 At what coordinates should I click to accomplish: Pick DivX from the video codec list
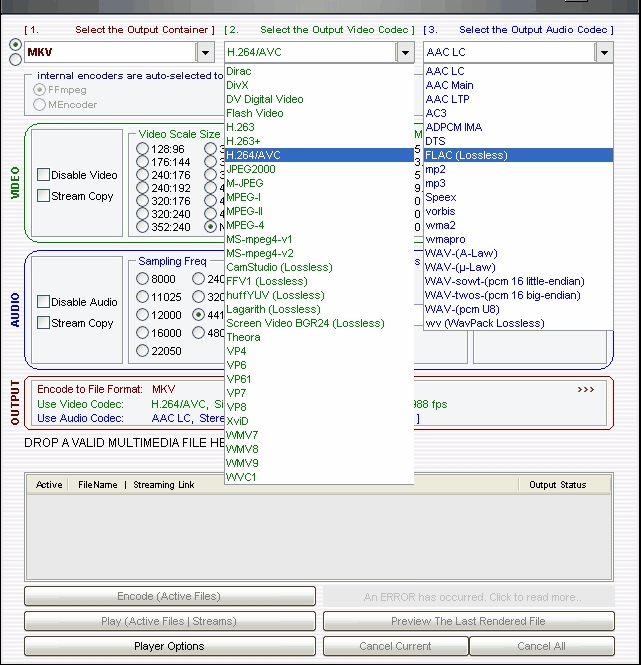click(319, 85)
